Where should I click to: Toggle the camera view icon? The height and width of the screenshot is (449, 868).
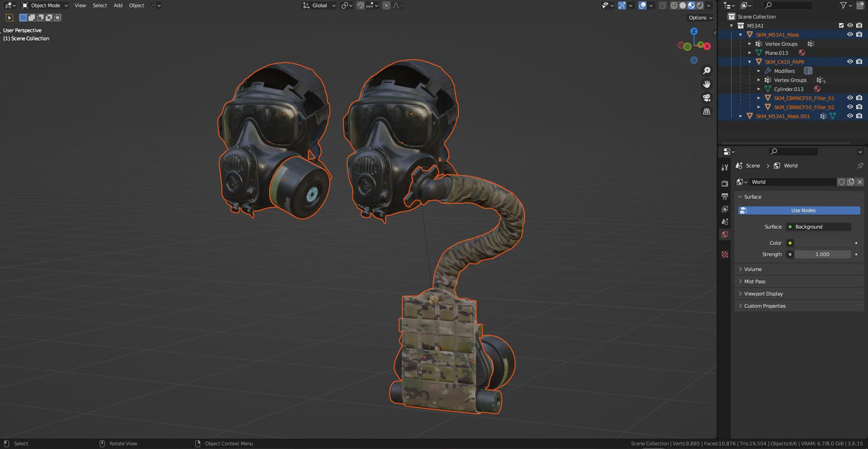pos(707,98)
